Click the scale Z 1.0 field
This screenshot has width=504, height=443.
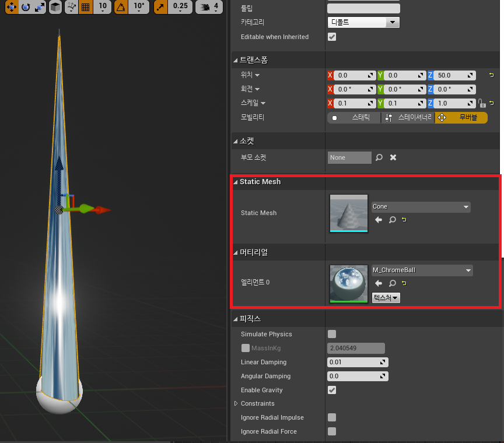[454, 103]
